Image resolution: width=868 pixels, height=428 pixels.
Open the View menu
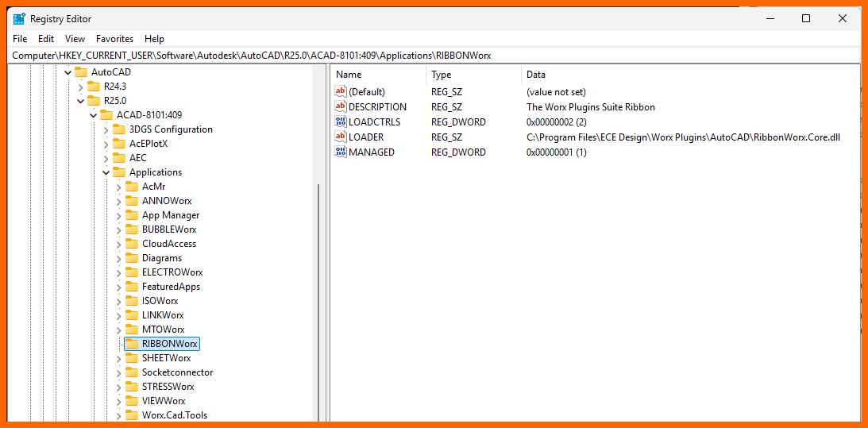75,39
